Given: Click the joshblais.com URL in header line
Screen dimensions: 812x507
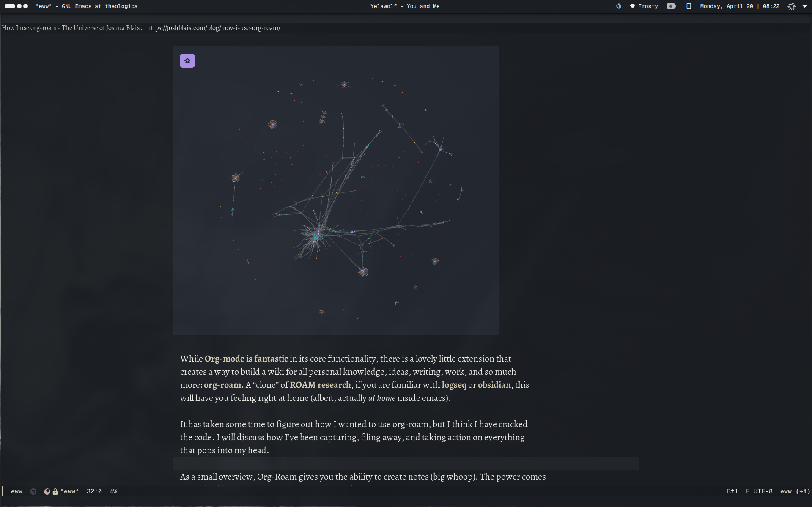Looking at the screenshot, I should 214,28.
